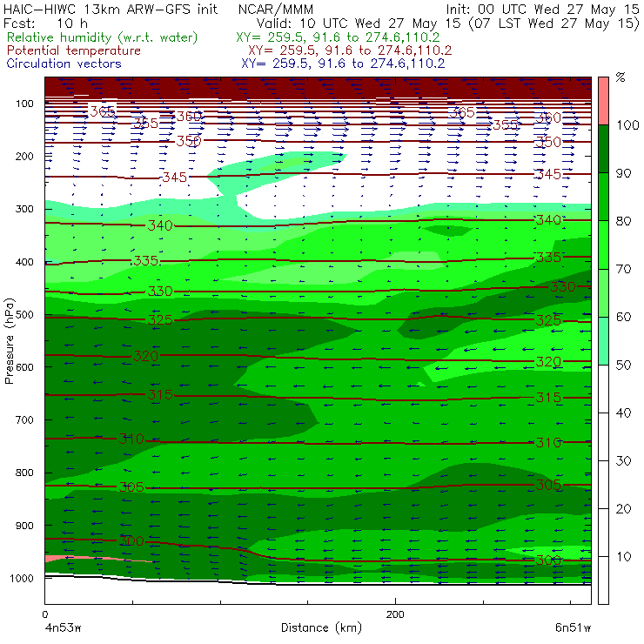
Task: Click the '6n51w' end coordinate label
Action: (x=573, y=627)
